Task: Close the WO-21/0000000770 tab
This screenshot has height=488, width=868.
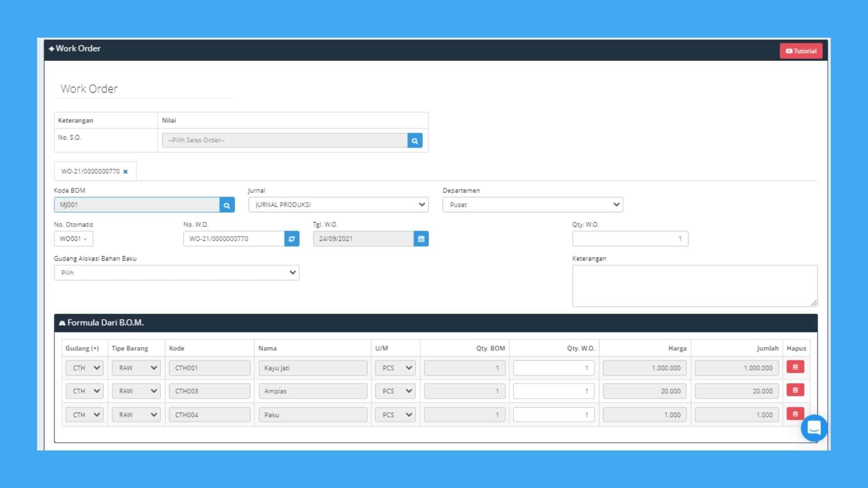Action: pyautogui.click(x=126, y=172)
